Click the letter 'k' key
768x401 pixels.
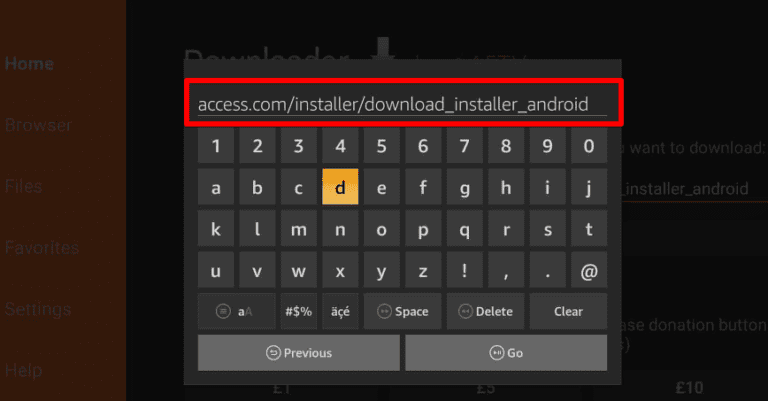216,229
